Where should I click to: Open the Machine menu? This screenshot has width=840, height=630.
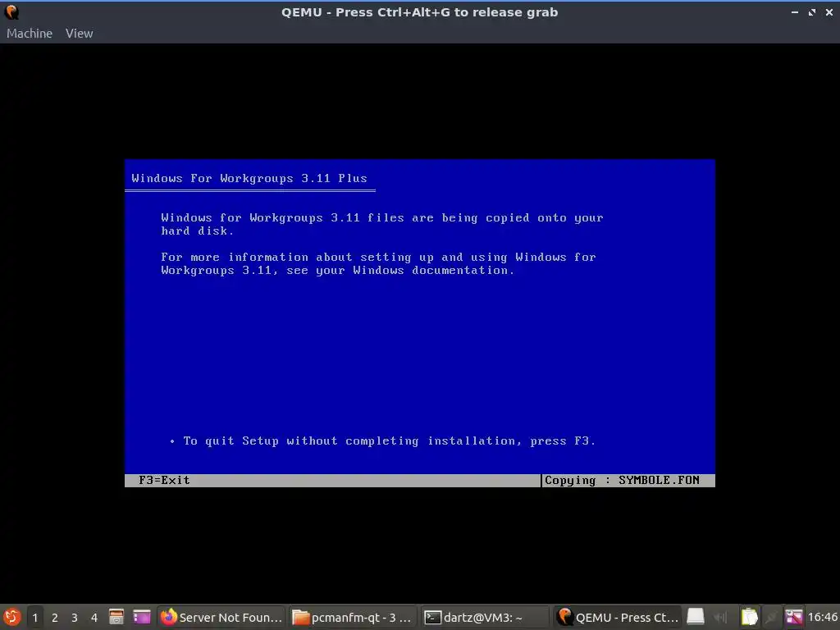point(30,33)
